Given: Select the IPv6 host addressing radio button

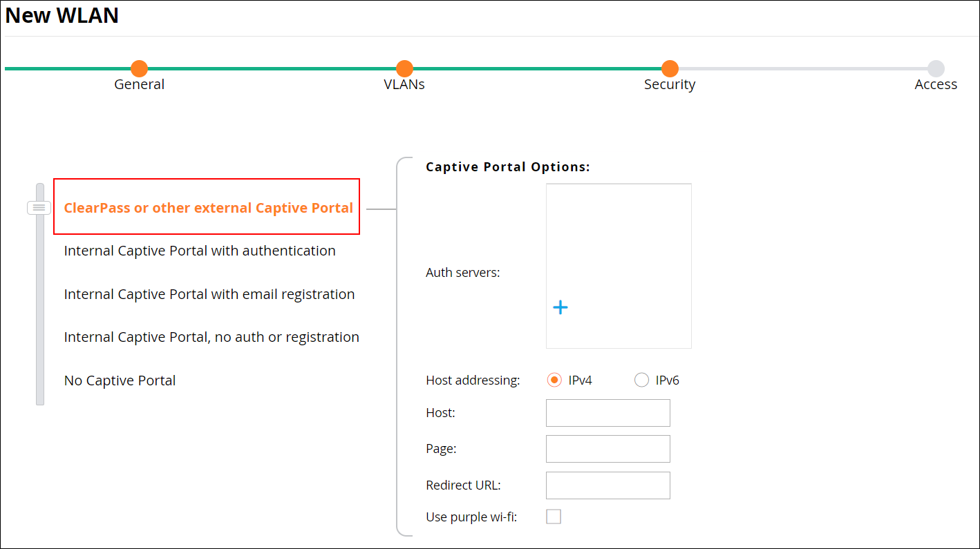Looking at the screenshot, I should coord(641,380).
